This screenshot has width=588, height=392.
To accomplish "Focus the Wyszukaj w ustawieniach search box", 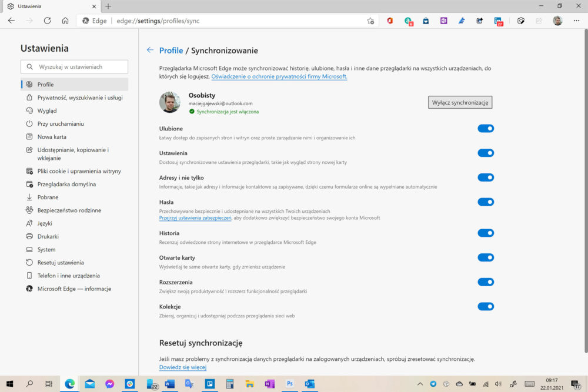I will pos(74,67).
